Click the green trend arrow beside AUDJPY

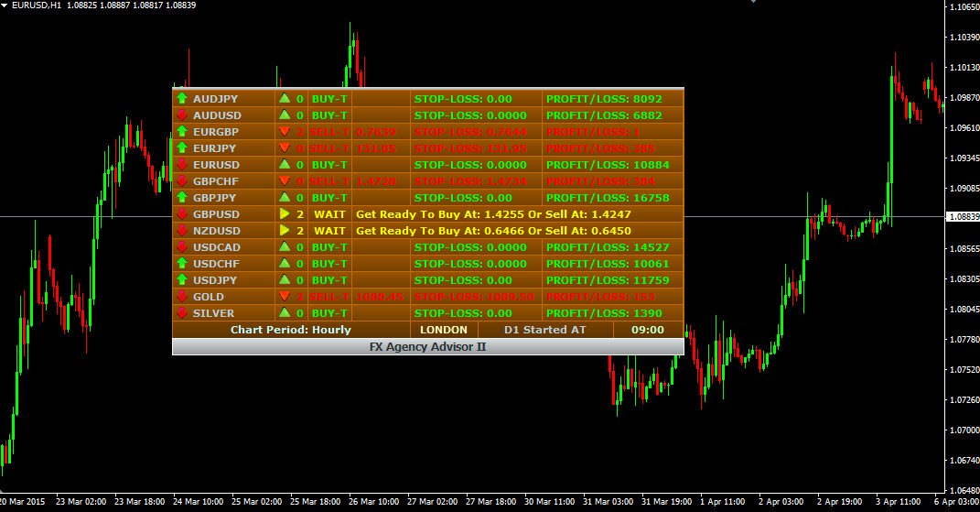[182, 98]
